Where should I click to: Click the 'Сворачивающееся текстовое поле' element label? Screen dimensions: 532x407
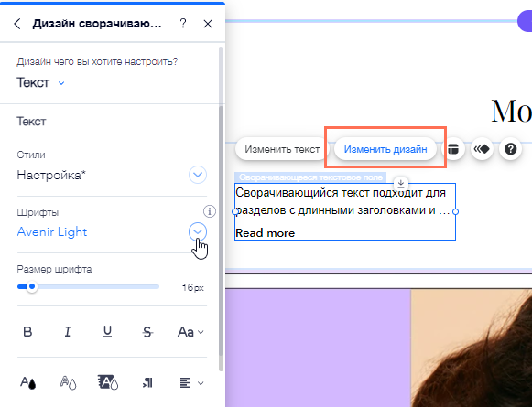pos(310,177)
